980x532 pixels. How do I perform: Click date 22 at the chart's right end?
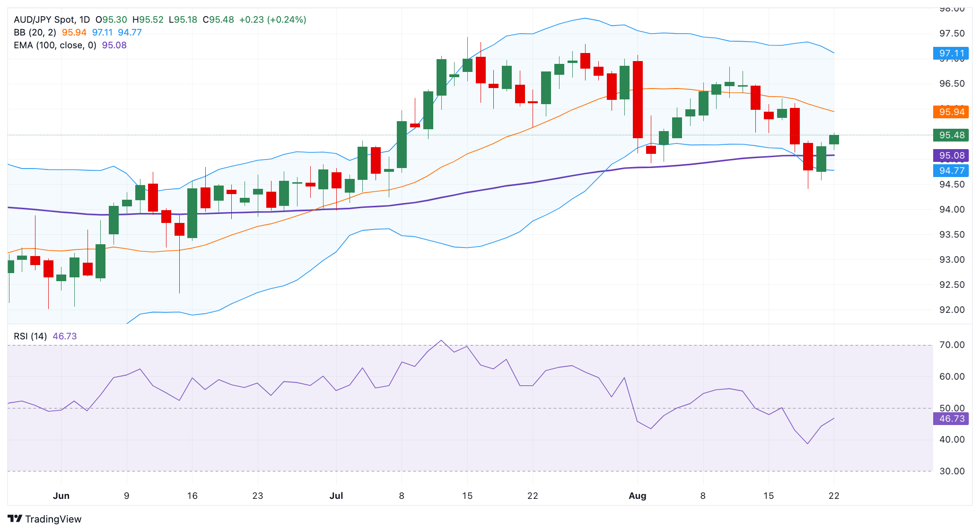834,496
